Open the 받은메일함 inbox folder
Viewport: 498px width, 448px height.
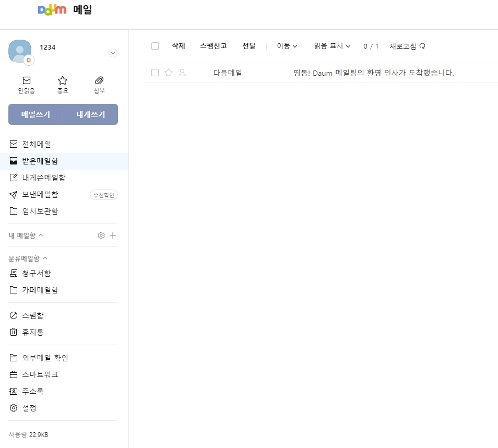pos(64,161)
